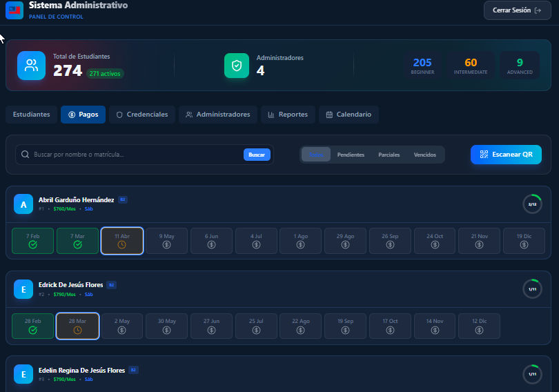
Task: Select the 205 Beginner stat card
Action: (422, 66)
